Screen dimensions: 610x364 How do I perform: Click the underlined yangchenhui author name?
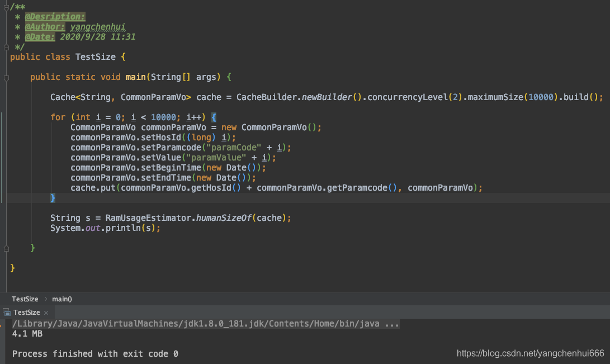point(98,26)
